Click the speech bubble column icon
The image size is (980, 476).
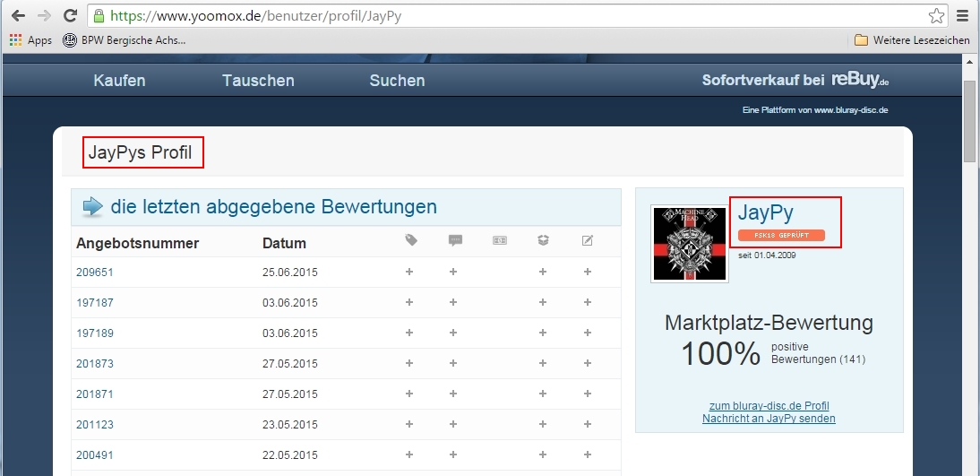pyautogui.click(x=455, y=240)
